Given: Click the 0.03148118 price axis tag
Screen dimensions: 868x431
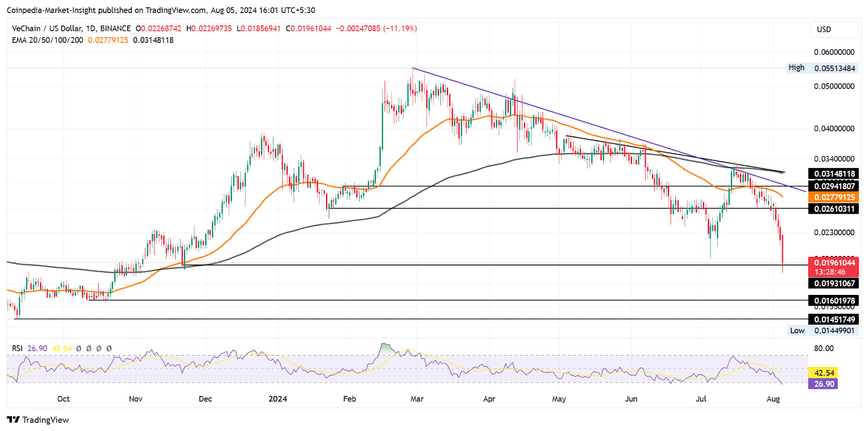Looking at the screenshot, I should (x=834, y=174).
